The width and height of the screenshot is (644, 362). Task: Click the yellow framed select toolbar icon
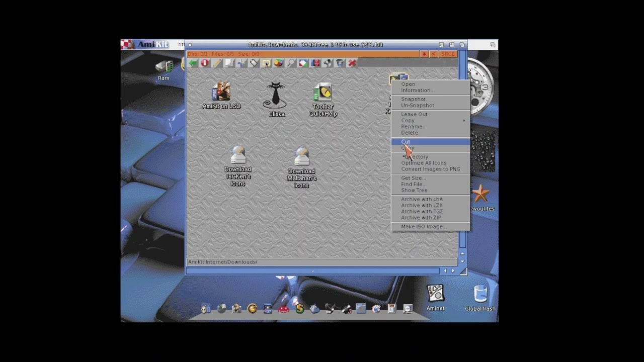266,63
